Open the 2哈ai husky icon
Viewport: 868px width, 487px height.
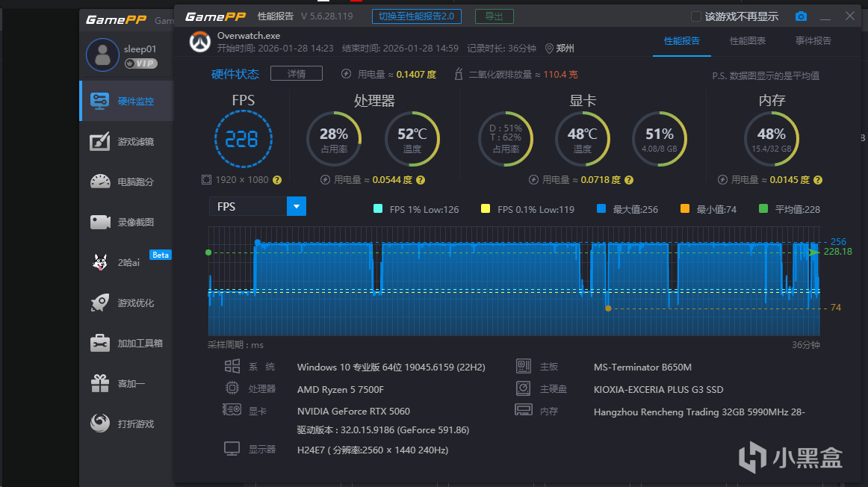pos(100,262)
